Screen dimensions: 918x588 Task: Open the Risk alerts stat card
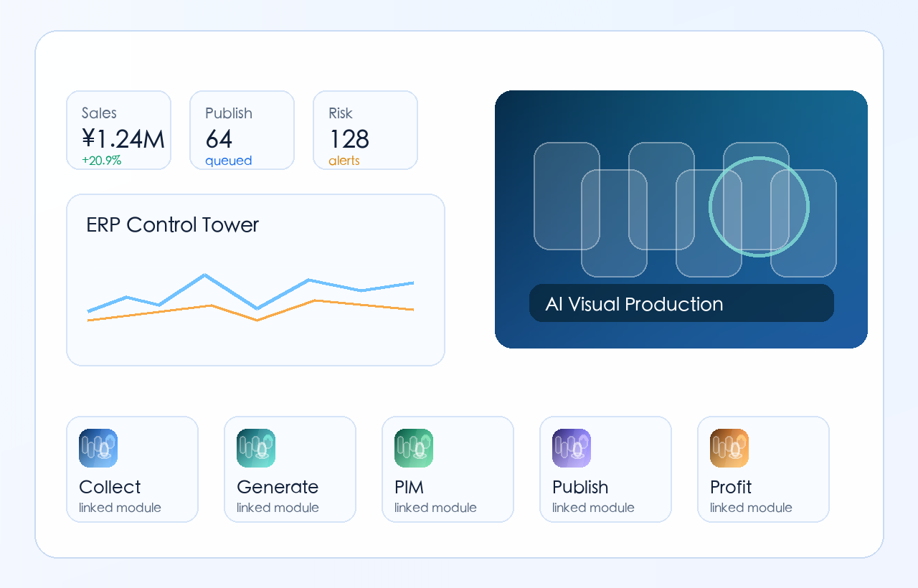(365, 131)
